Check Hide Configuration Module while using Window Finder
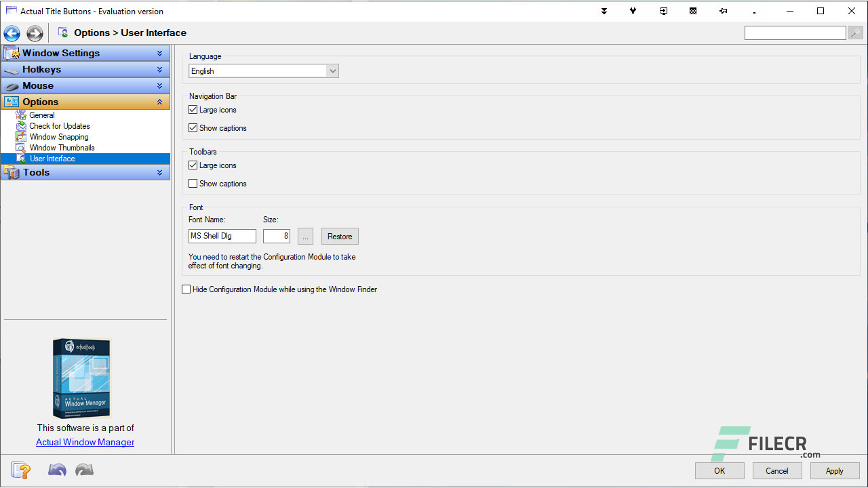 (x=186, y=289)
